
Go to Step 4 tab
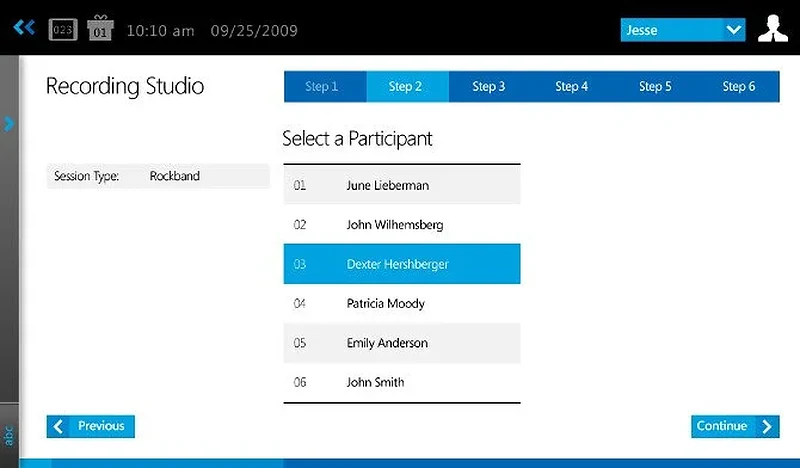[571, 87]
